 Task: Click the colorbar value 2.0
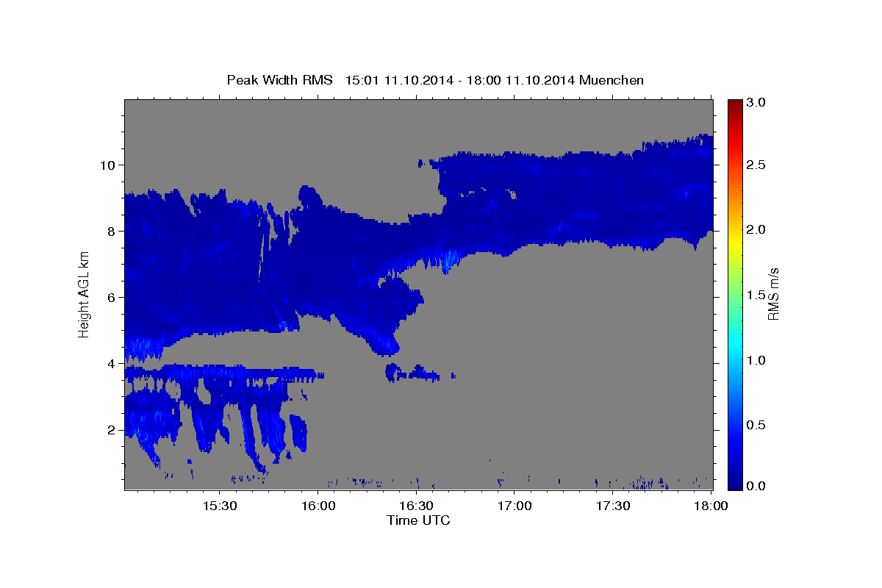(757, 230)
